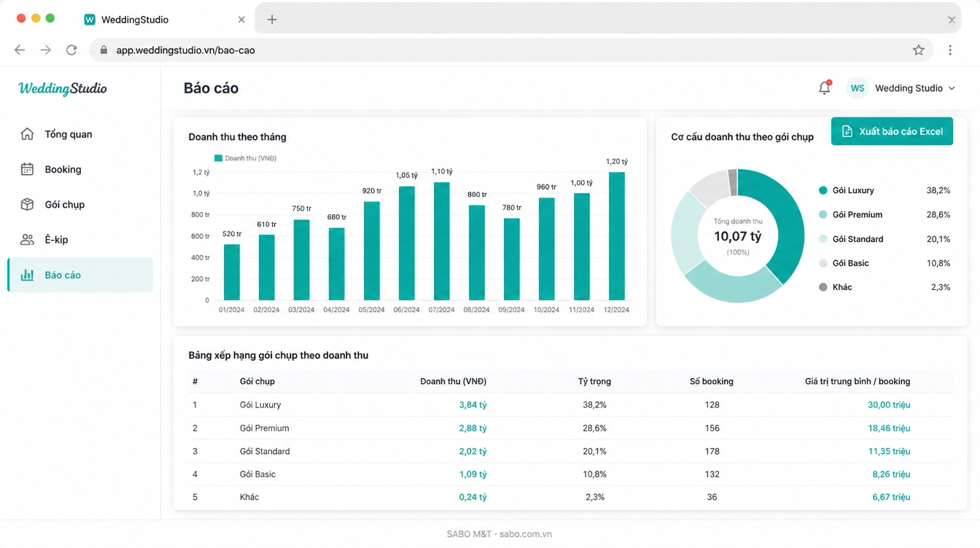Open the Tổng quan menu item
This screenshot has height=548, width=980.
pyautogui.click(x=80, y=134)
